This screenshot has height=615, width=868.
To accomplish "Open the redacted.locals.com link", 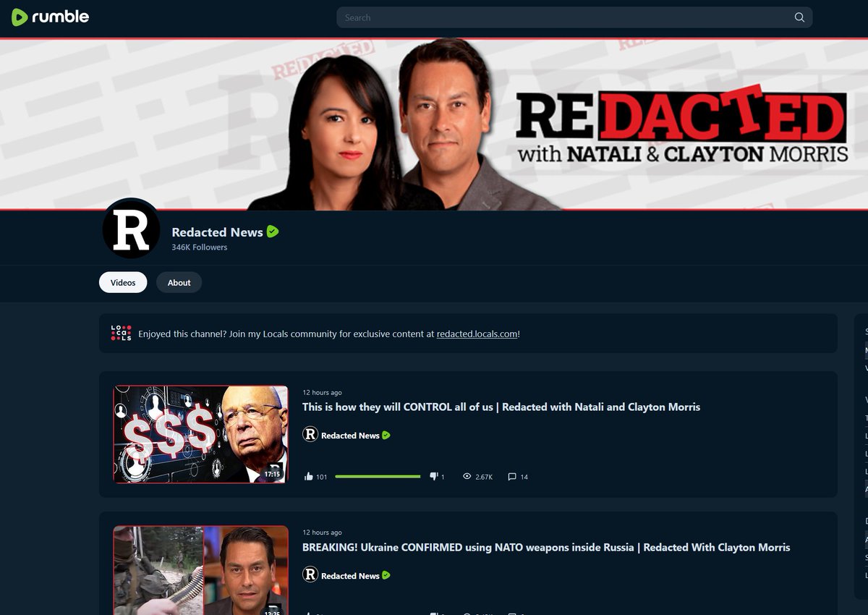I will coord(477,334).
